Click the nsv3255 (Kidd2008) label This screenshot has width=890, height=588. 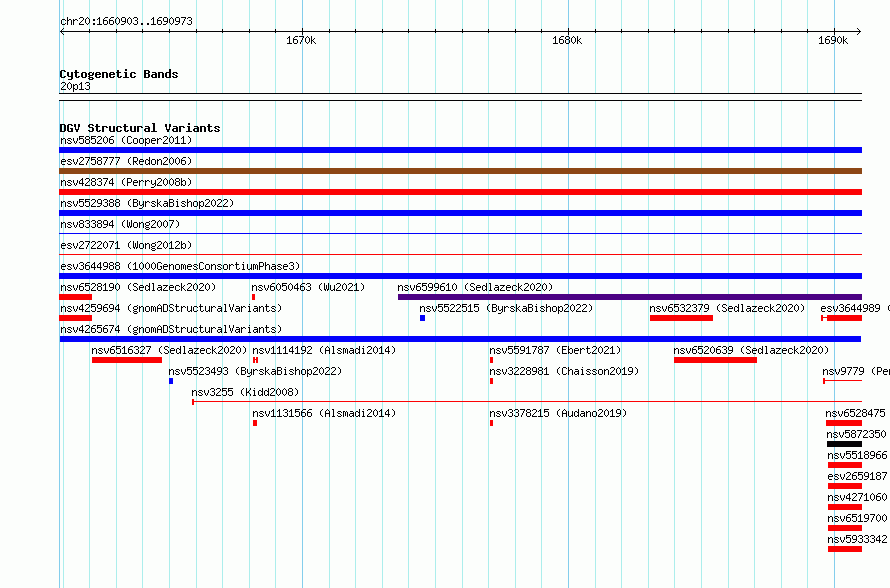[245, 392]
